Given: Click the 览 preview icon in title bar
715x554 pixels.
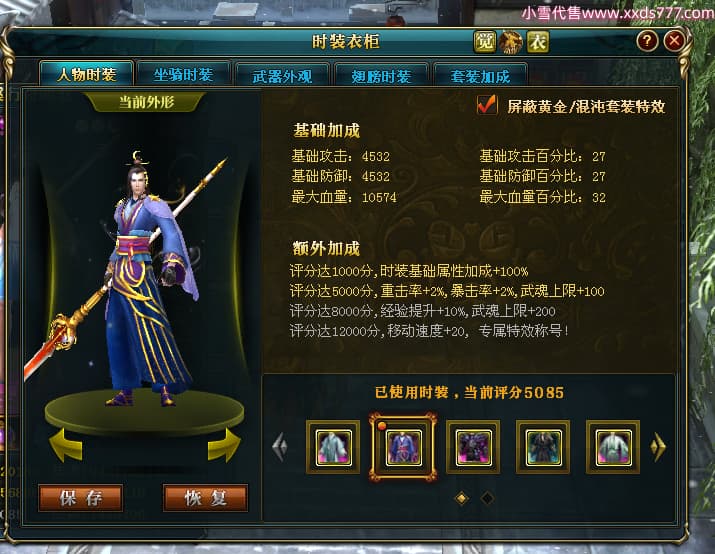Looking at the screenshot, I should coord(484,42).
